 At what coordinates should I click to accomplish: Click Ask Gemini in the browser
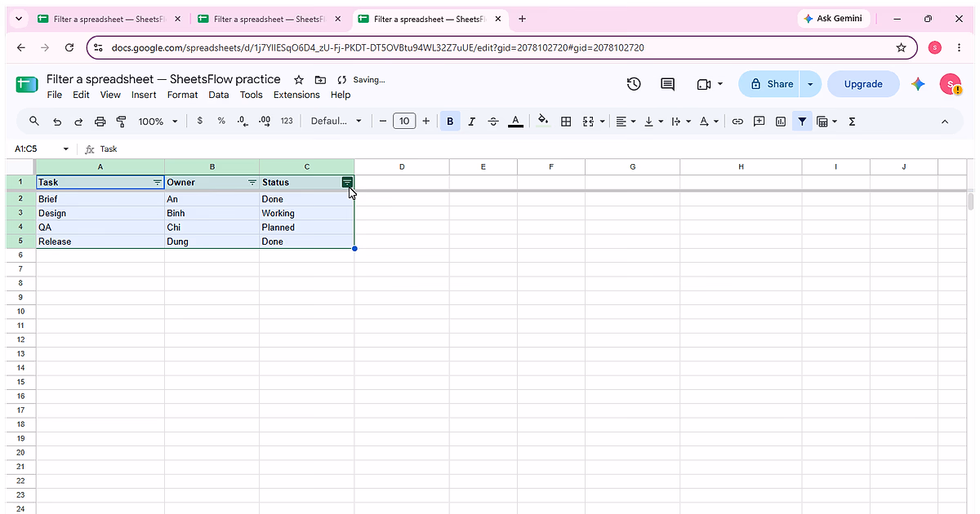(x=833, y=18)
